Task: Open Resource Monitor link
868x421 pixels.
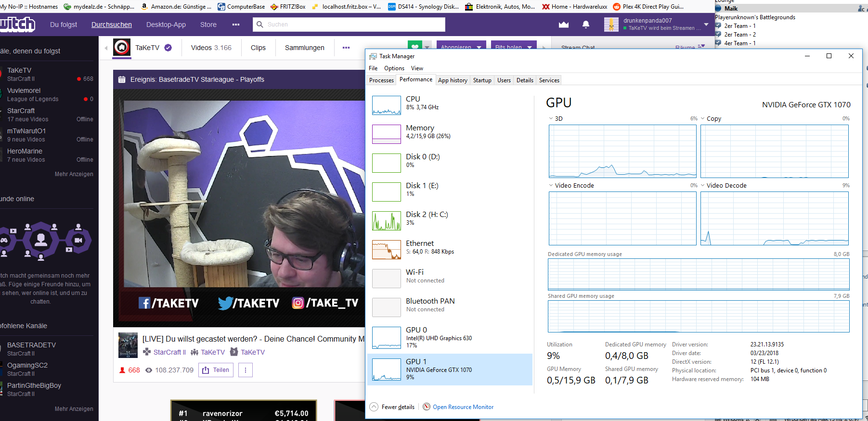Action: pyautogui.click(x=463, y=407)
